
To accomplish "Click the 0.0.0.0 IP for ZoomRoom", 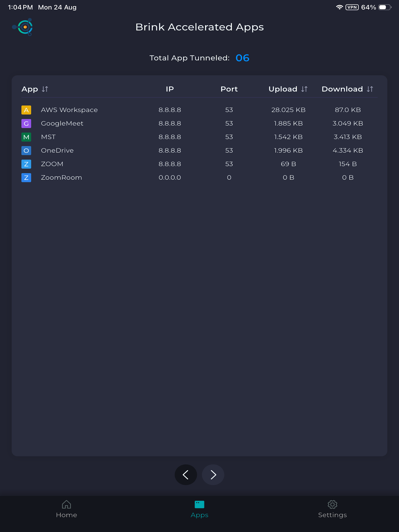I will [x=170, y=177].
